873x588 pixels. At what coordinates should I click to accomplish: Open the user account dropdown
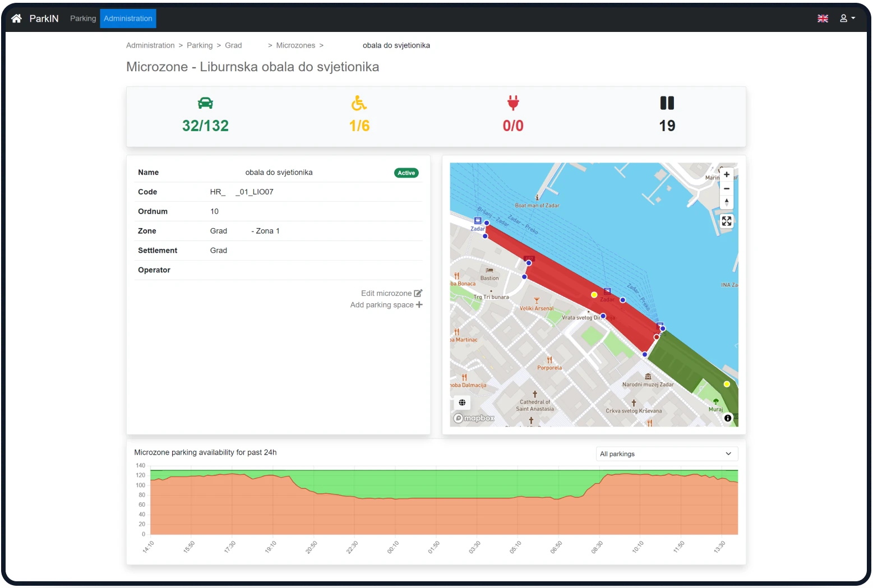pos(847,18)
